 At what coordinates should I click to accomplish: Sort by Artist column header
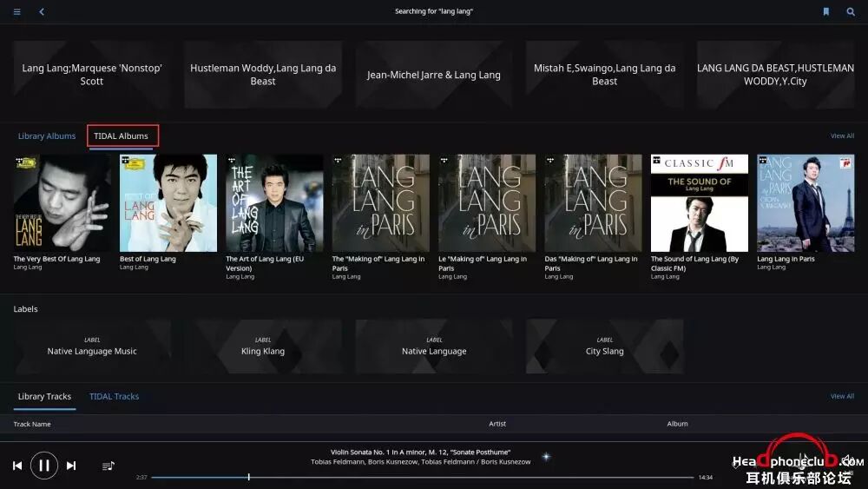(x=497, y=424)
